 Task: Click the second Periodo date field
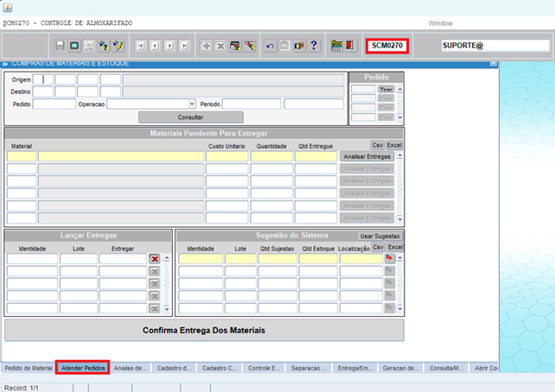314,104
